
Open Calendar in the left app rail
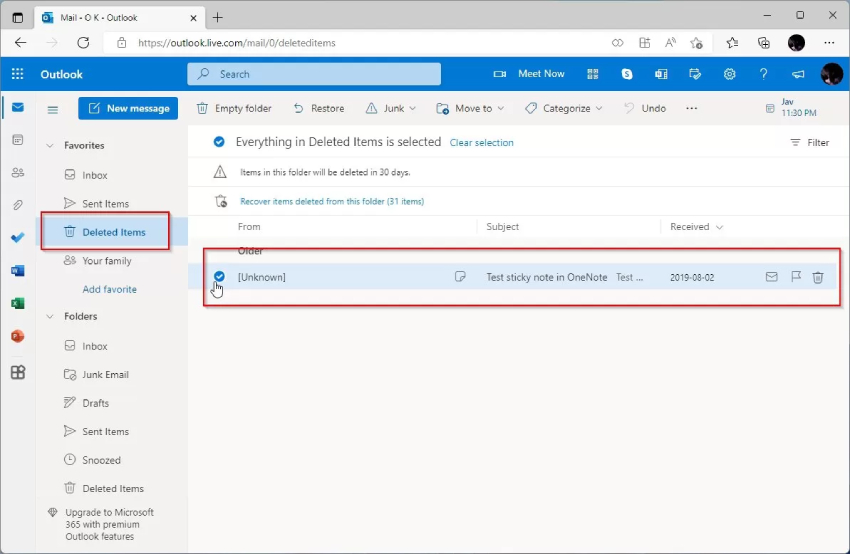[17, 140]
